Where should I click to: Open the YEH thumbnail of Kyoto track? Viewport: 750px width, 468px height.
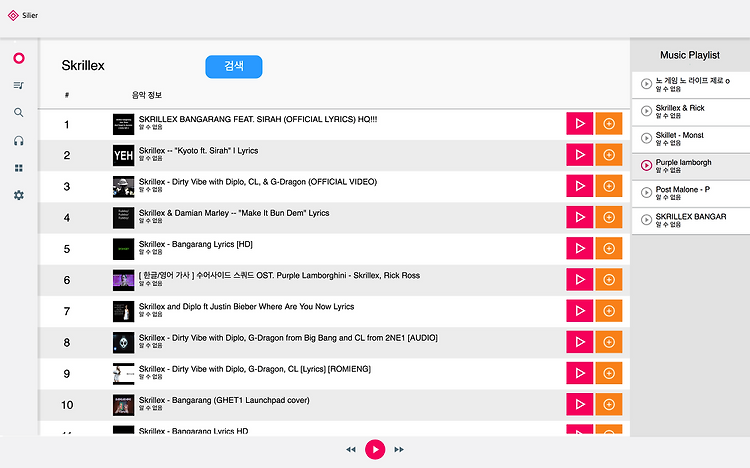tap(123, 156)
